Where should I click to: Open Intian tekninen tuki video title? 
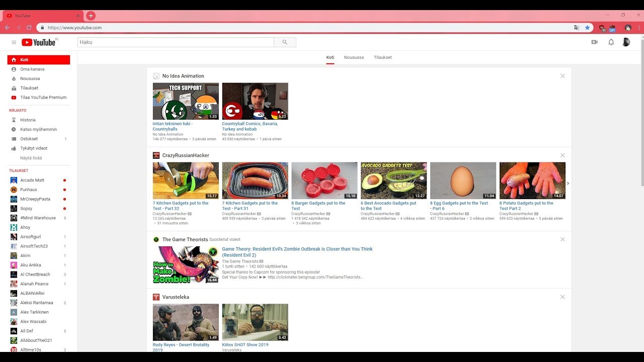point(173,126)
